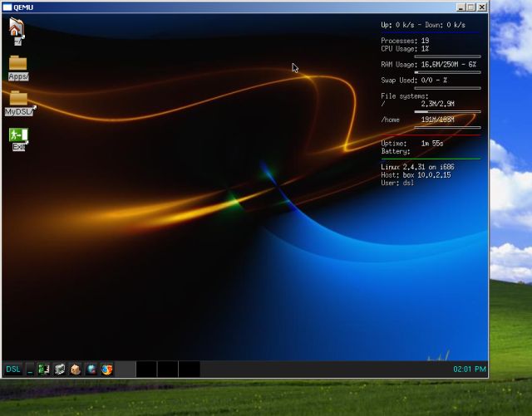532x416 pixels.
Task: Launch Firefox from the taskbar
Action: click(x=106, y=370)
